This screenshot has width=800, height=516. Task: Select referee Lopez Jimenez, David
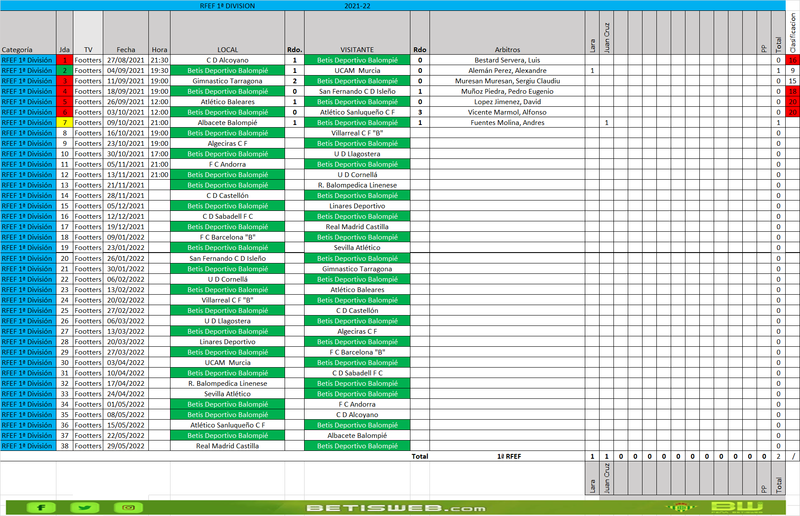tap(507, 102)
